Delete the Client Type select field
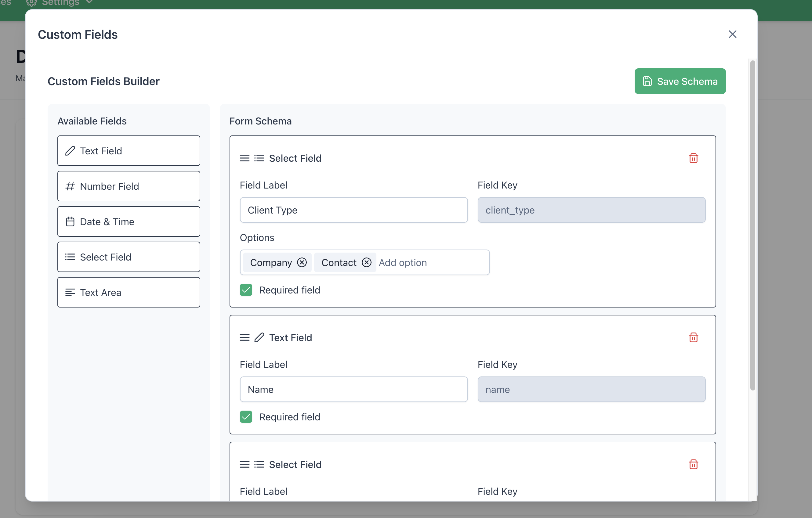This screenshot has width=812, height=518. 693,158
